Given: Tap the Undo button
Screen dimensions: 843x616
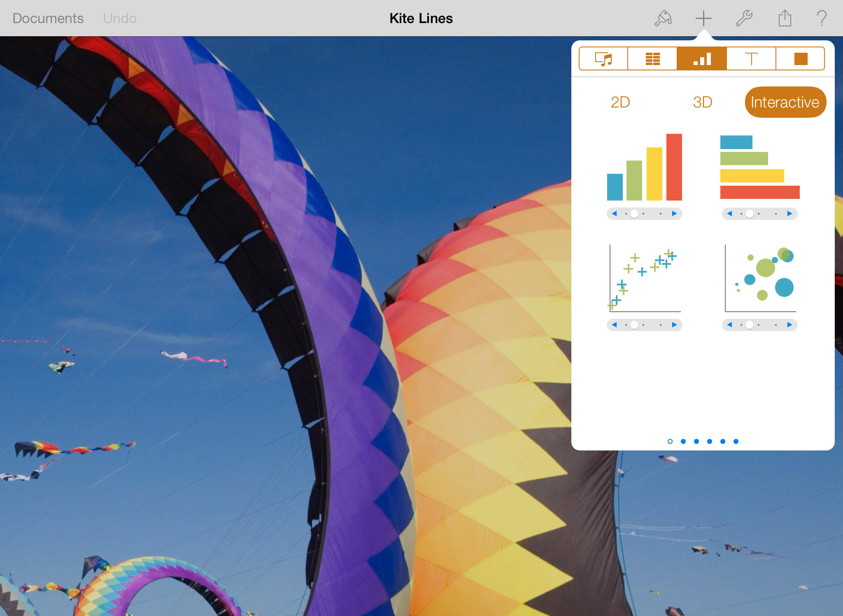Looking at the screenshot, I should 120,19.
